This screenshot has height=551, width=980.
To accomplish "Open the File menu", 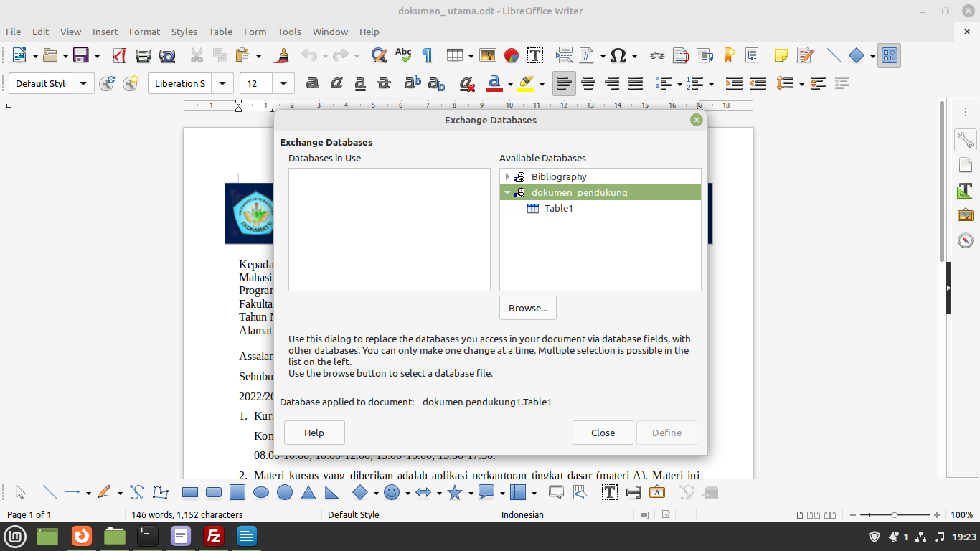I will [13, 32].
